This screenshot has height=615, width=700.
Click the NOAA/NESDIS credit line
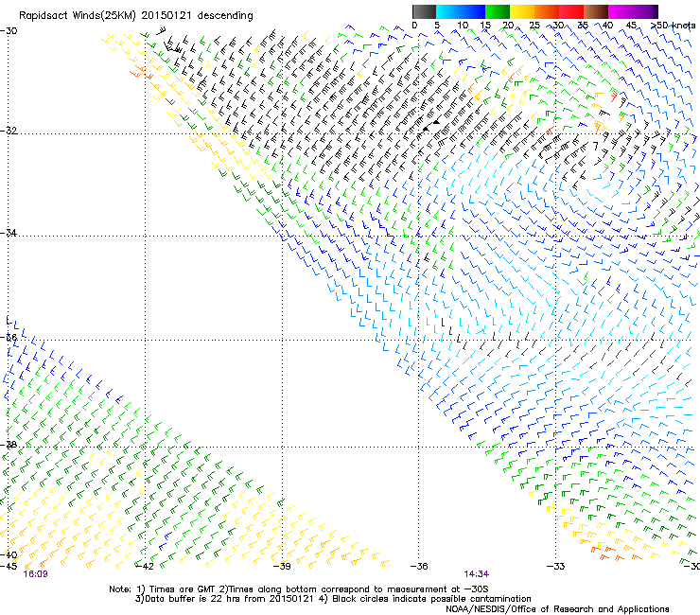tap(557, 609)
